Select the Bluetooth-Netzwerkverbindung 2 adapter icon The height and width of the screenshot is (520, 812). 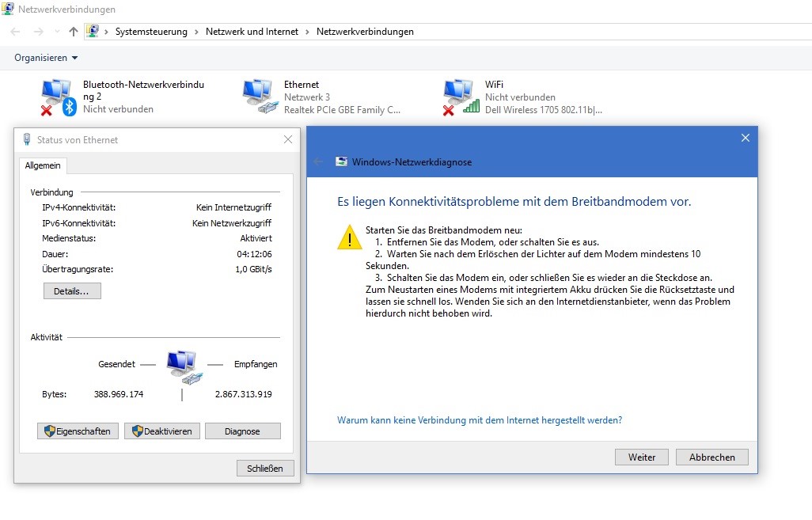pos(57,97)
